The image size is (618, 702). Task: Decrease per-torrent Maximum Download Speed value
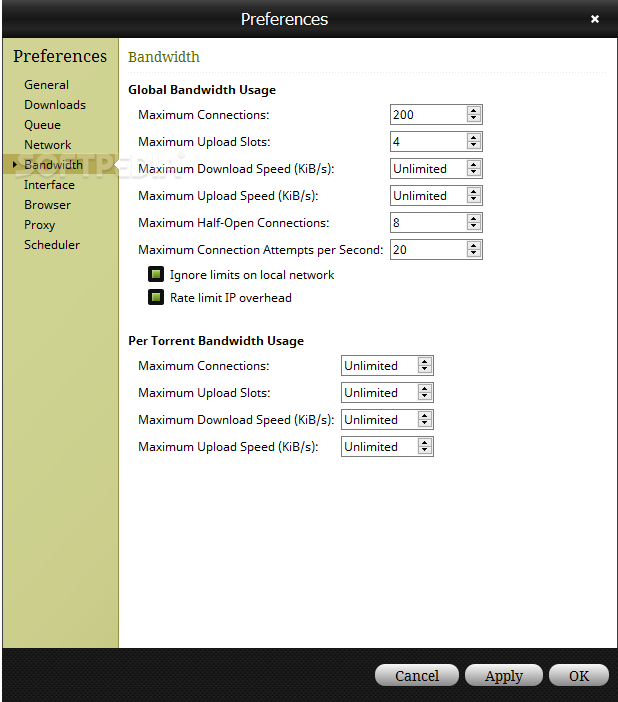pyautogui.click(x=425, y=423)
